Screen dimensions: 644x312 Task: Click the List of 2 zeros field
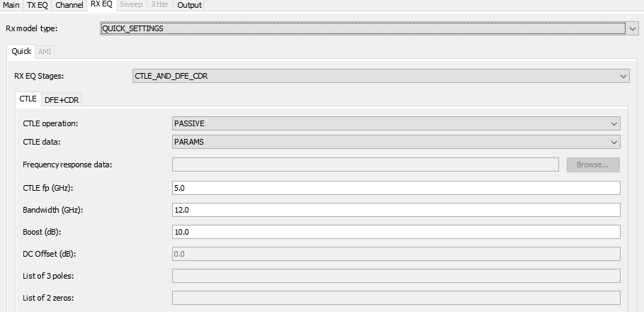[x=397, y=298]
